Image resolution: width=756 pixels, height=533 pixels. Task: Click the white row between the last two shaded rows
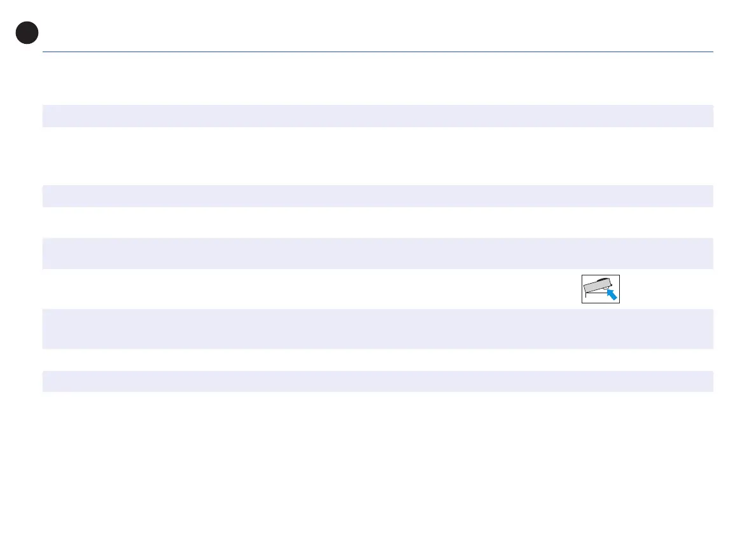pos(377,360)
